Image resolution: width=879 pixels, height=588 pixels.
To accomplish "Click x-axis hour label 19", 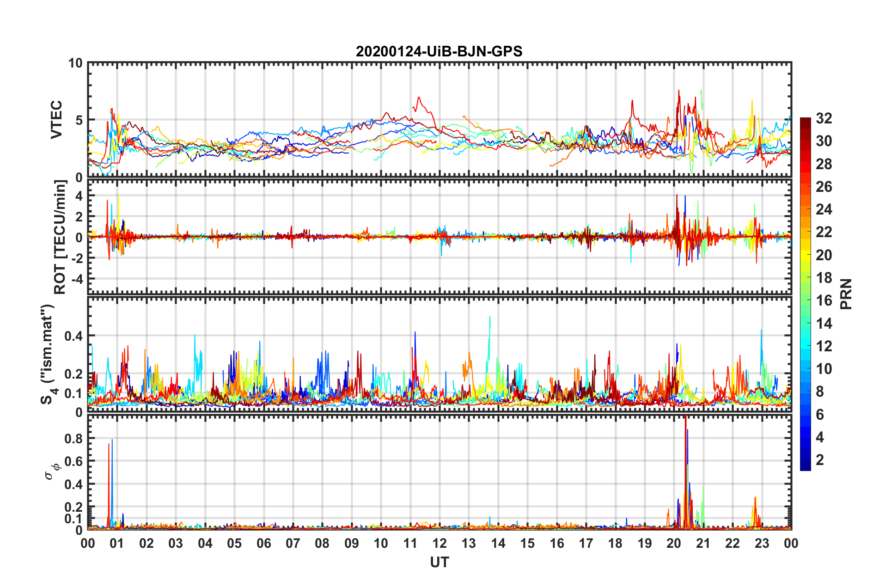I will (645, 543).
